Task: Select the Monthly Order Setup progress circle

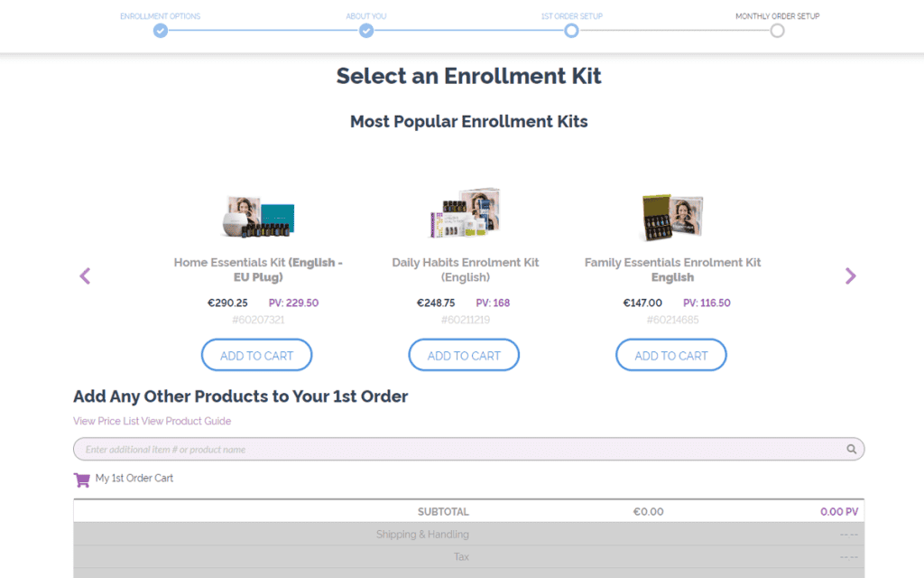Action: 777,30
